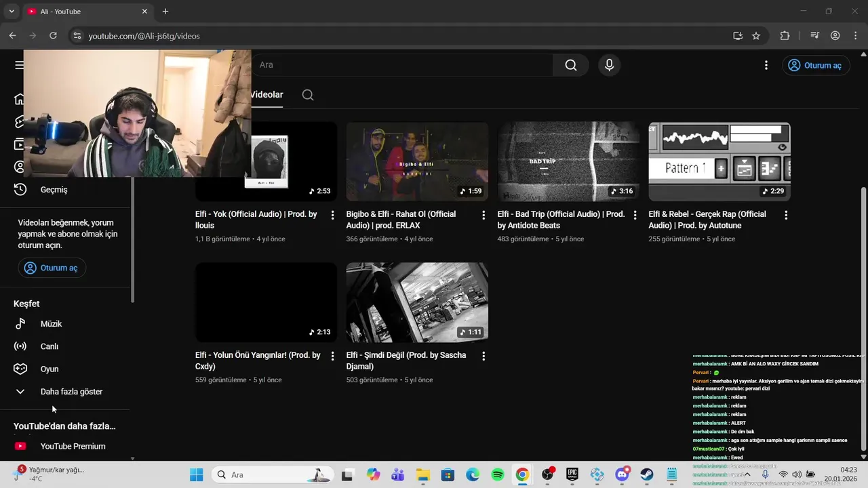Expand Daha fazla göster in the sidebar
Screen dimensions: 868x488
click(x=70, y=392)
